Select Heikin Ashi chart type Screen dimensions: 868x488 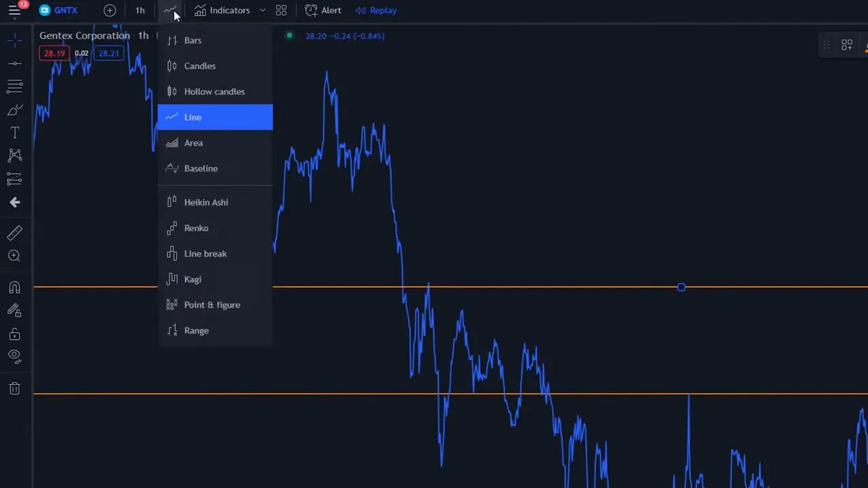(206, 202)
